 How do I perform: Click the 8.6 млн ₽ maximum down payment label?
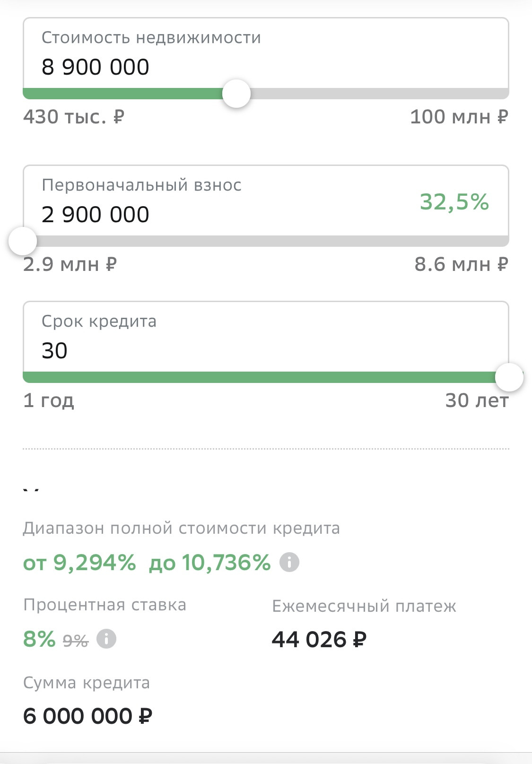click(x=461, y=264)
